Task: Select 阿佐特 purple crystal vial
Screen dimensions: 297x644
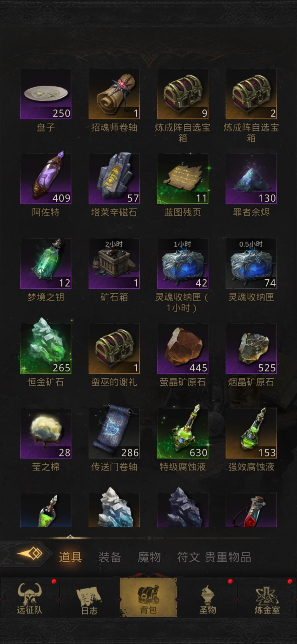Action: pyautogui.click(x=46, y=179)
